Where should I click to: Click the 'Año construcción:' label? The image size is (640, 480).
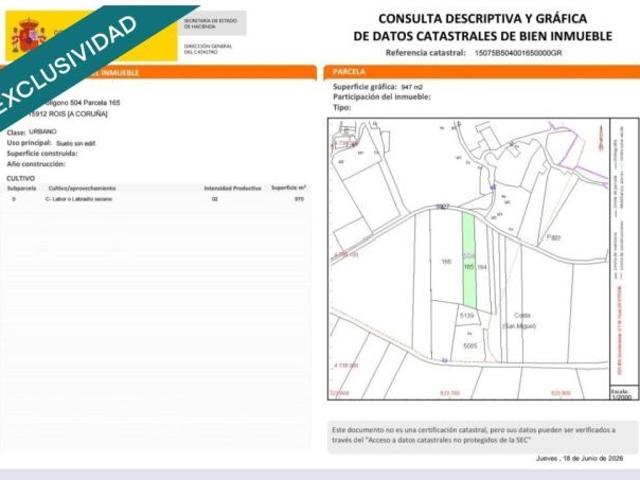tap(36, 164)
